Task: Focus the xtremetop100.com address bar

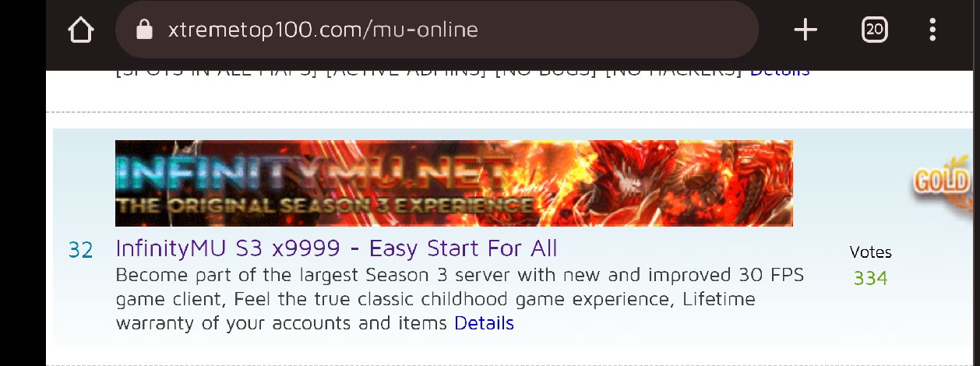Action: 436,30
